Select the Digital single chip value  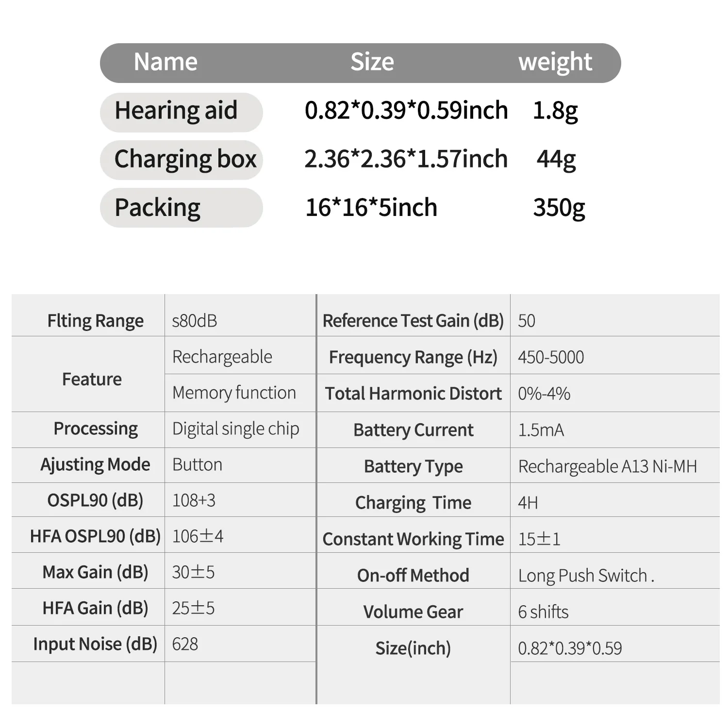point(236,429)
